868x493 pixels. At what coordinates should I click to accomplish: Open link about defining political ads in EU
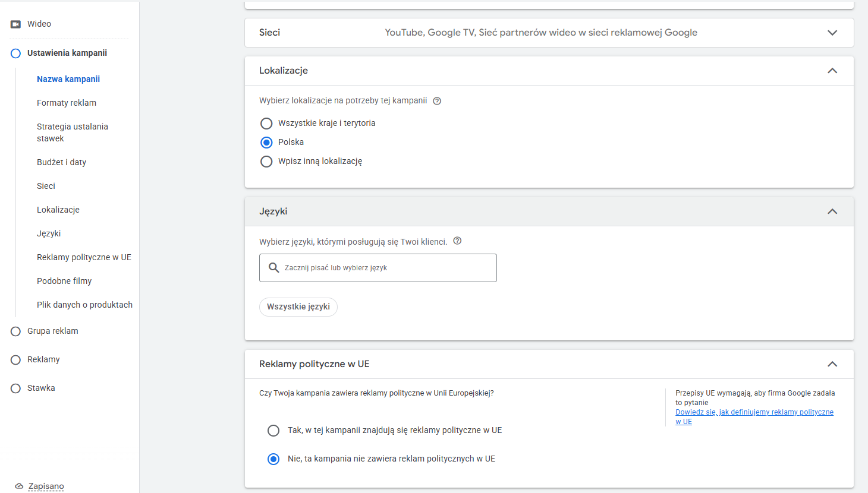(x=754, y=412)
